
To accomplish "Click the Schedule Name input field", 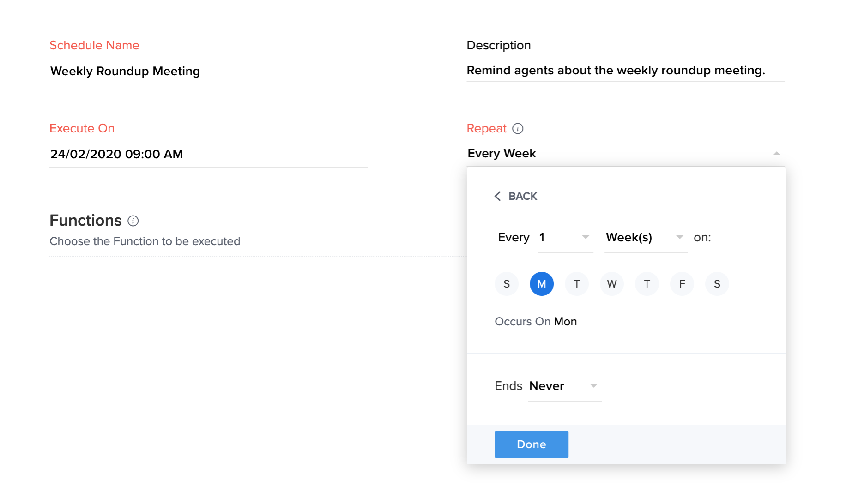I will [x=208, y=72].
